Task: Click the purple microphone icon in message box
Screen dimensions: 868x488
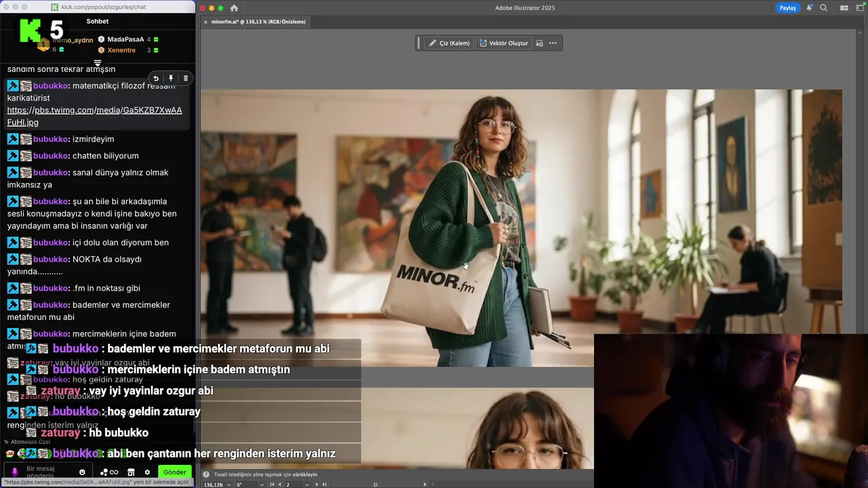Action: pyautogui.click(x=15, y=472)
